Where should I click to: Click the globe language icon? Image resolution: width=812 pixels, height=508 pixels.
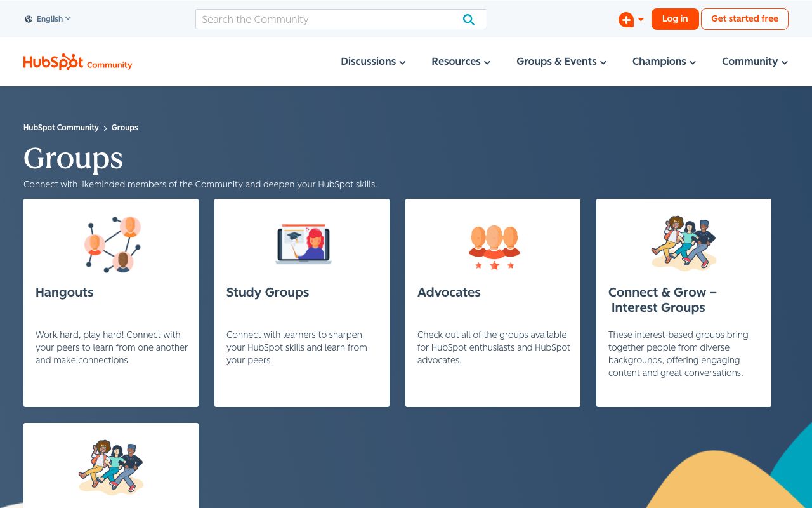[29, 19]
